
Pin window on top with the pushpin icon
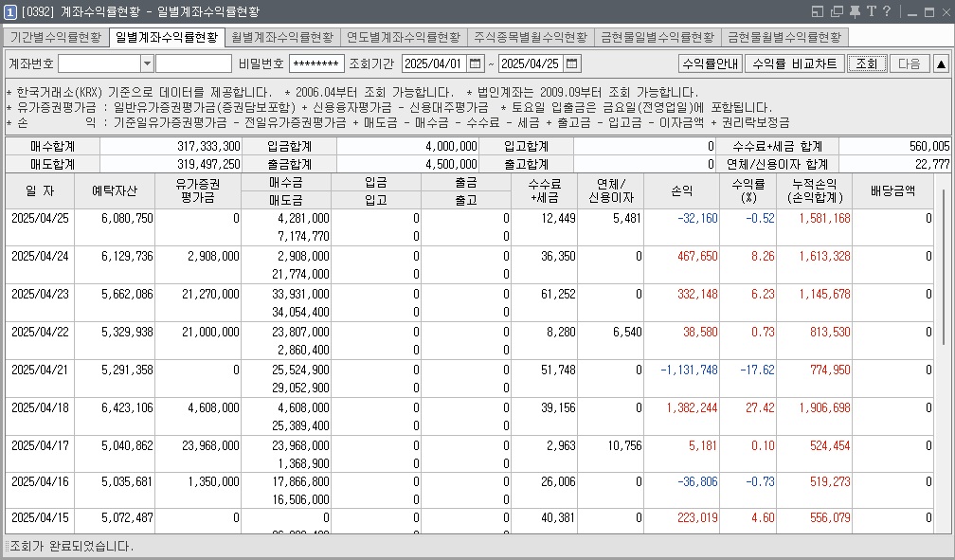pos(855,10)
